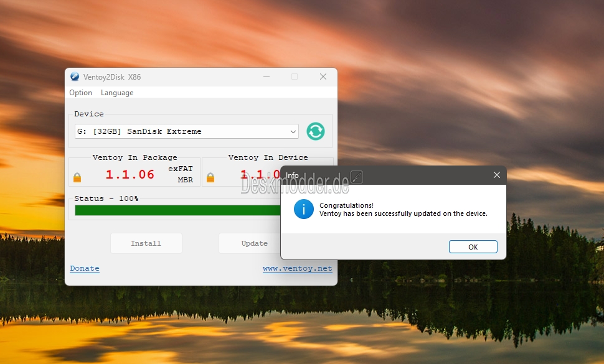Open the Language menu
The width and height of the screenshot is (604, 364).
point(117,93)
